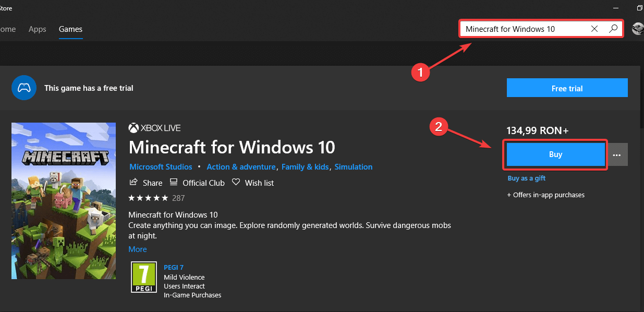The width and height of the screenshot is (644, 312).
Task: Click into the search text field
Action: [521, 29]
